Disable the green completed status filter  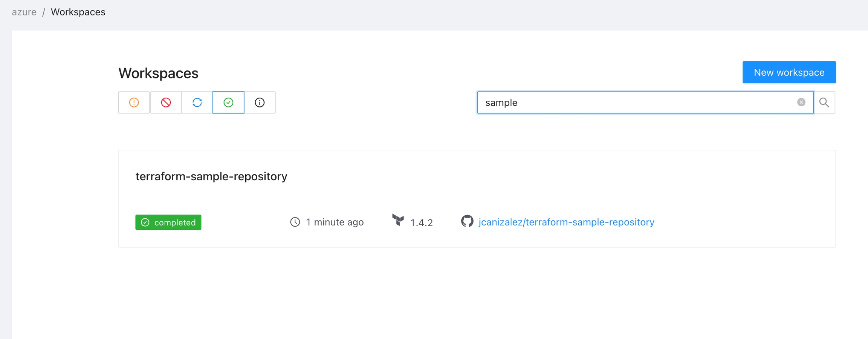coord(228,103)
